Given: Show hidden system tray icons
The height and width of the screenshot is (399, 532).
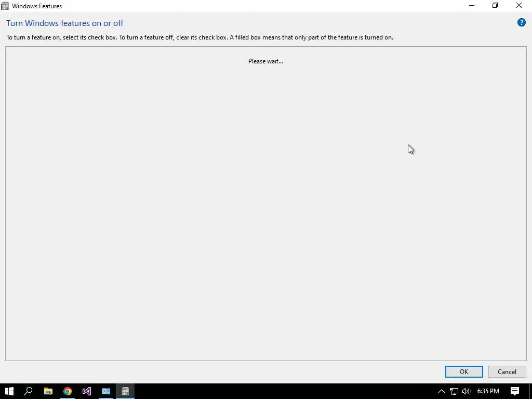Looking at the screenshot, I should point(441,391).
